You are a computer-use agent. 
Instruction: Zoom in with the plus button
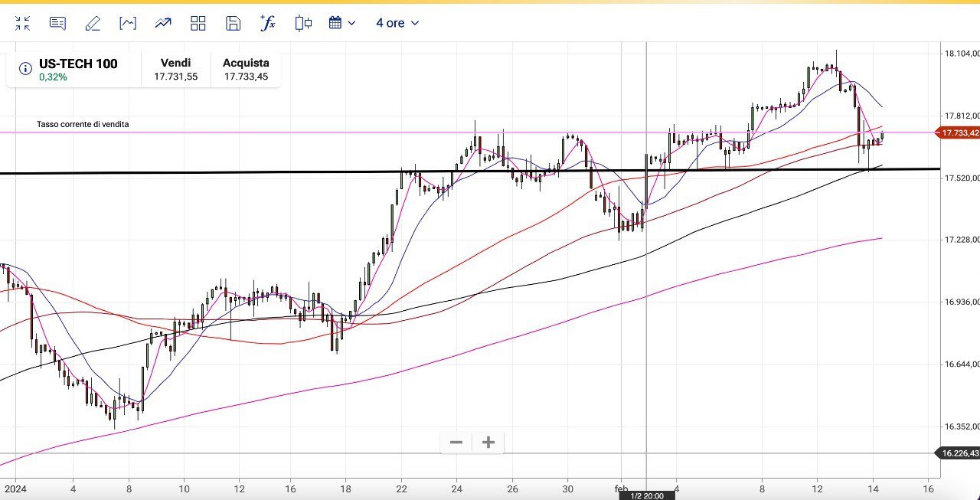(488, 442)
